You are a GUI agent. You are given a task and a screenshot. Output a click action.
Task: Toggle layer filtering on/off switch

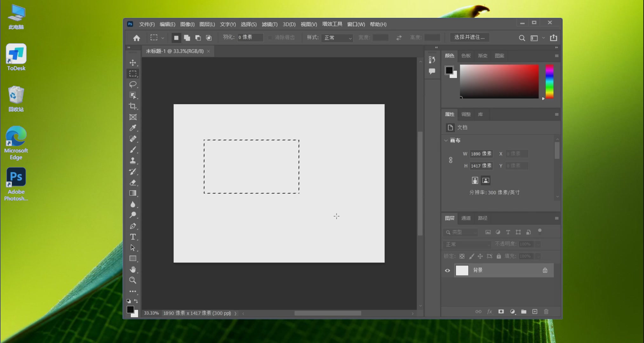click(x=540, y=231)
